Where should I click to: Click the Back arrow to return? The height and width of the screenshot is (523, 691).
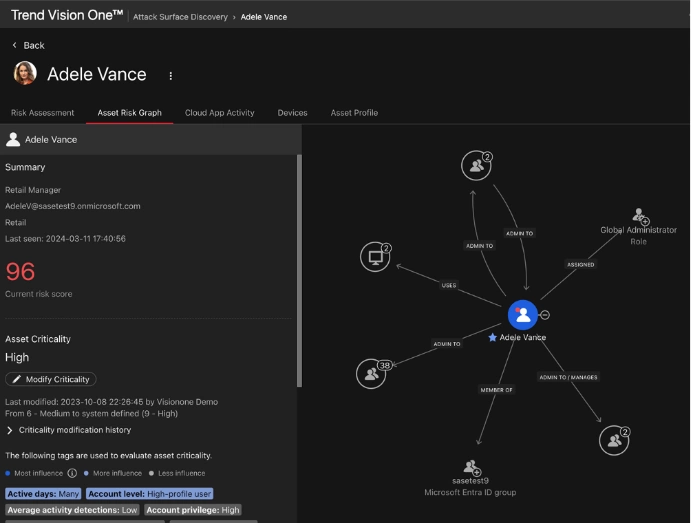[x=28, y=46]
